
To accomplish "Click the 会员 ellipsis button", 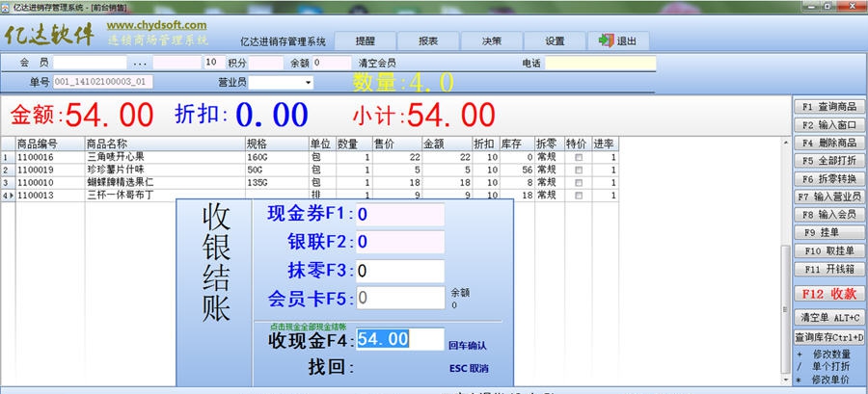I will (140, 63).
